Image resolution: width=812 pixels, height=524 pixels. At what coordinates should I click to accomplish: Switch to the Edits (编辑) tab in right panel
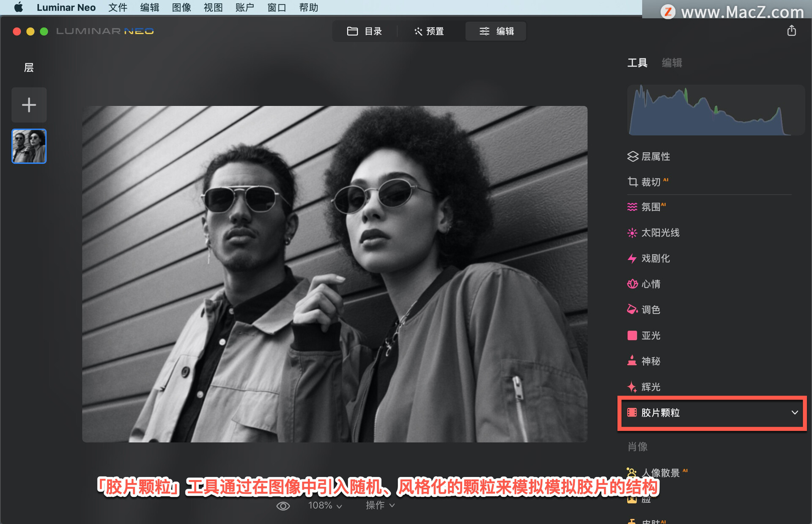(x=672, y=63)
